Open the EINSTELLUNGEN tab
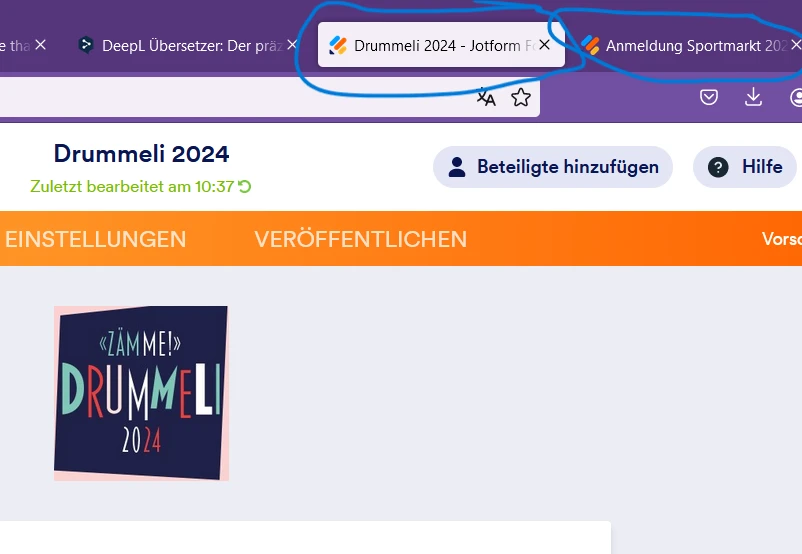Screen dimensions: 802x554 tap(96, 239)
